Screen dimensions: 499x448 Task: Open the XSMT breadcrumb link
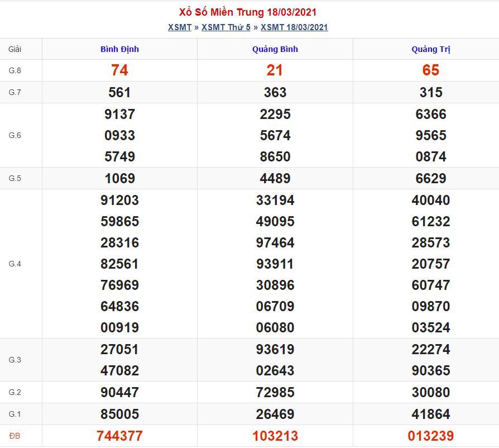(x=180, y=27)
